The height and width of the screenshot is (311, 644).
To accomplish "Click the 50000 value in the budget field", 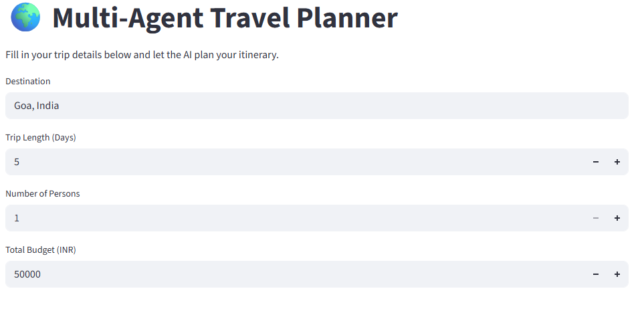I will pyautogui.click(x=27, y=274).
